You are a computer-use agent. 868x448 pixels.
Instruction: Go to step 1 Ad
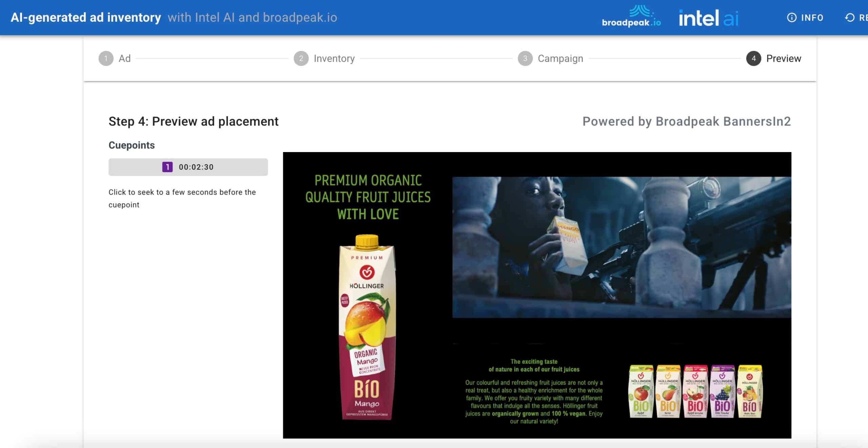(x=115, y=58)
